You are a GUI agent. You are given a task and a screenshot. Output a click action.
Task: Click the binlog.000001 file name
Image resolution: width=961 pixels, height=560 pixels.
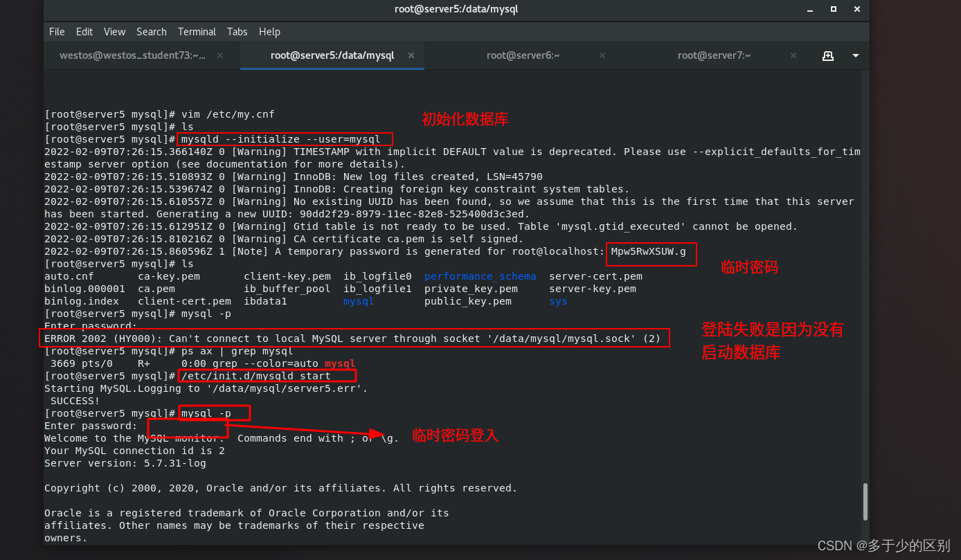tap(84, 289)
